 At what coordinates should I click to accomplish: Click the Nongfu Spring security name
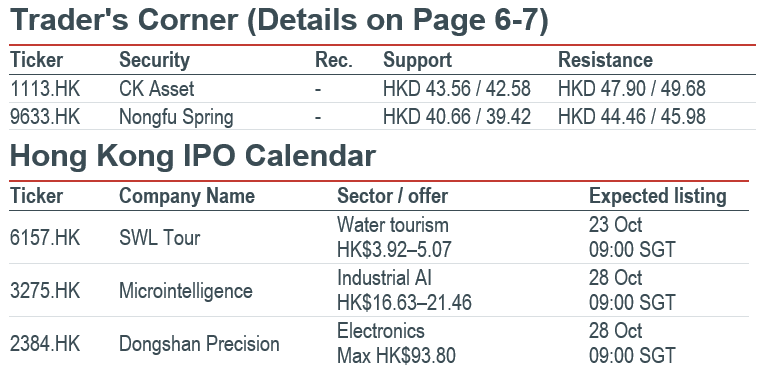tap(176, 117)
